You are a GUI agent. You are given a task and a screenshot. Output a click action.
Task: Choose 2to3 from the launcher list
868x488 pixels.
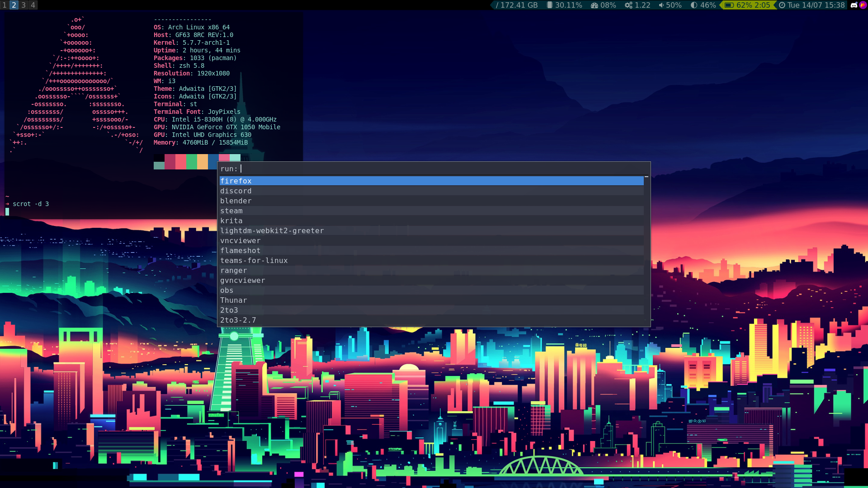pos(431,310)
